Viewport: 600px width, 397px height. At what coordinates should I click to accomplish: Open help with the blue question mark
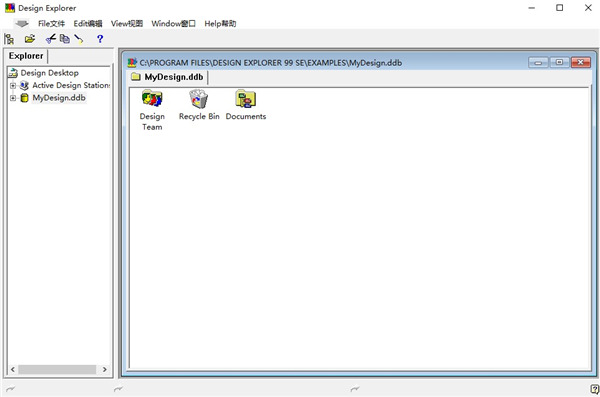tap(100, 39)
